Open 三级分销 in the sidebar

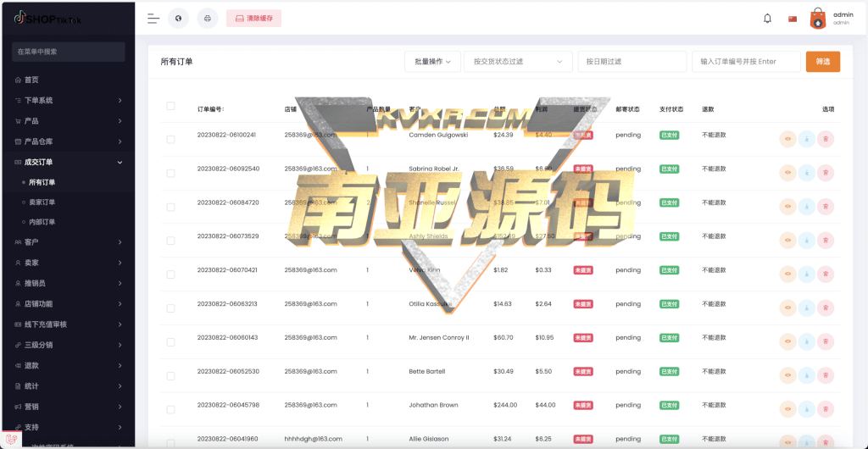[x=68, y=345]
